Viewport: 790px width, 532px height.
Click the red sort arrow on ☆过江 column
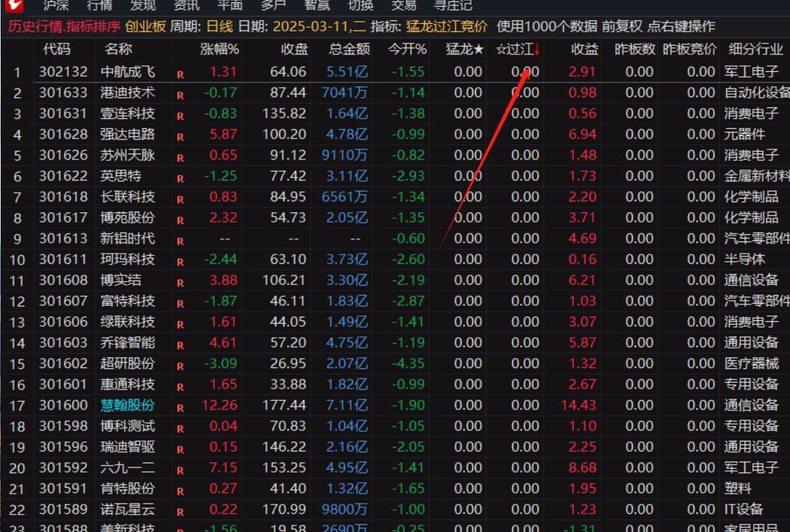(x=537, y=49)
